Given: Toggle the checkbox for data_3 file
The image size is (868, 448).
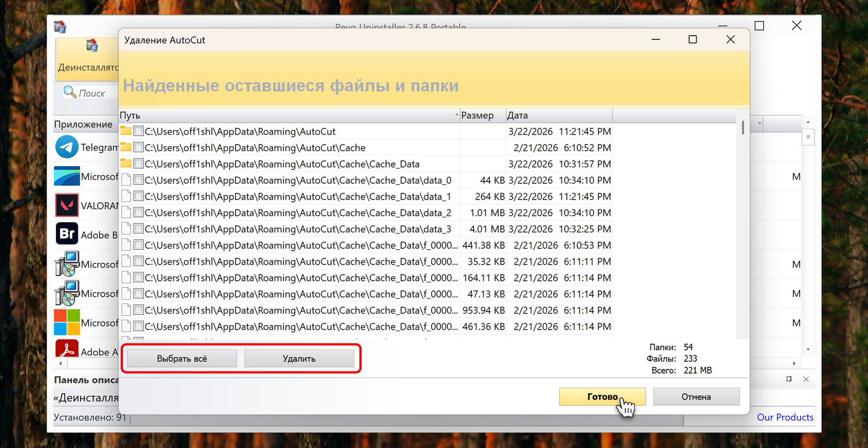Looking at the screenshot, I should [x=139, y=229].
